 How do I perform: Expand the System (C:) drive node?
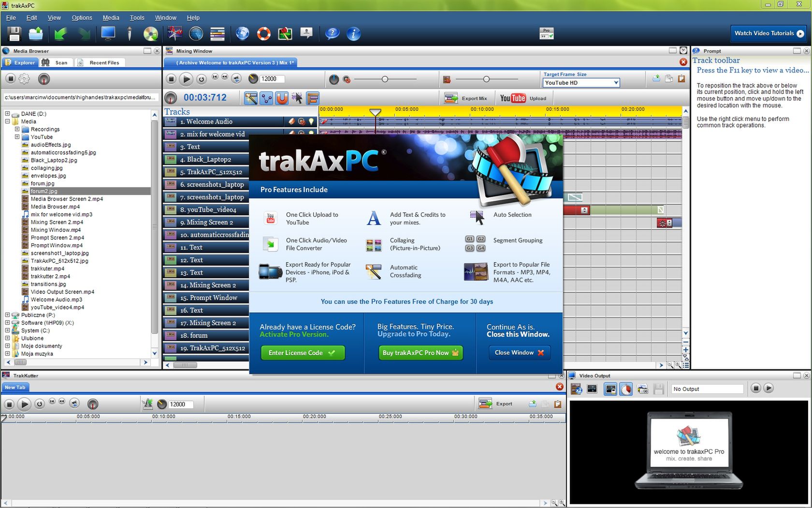pyautogui.click(x=7, y=330)
